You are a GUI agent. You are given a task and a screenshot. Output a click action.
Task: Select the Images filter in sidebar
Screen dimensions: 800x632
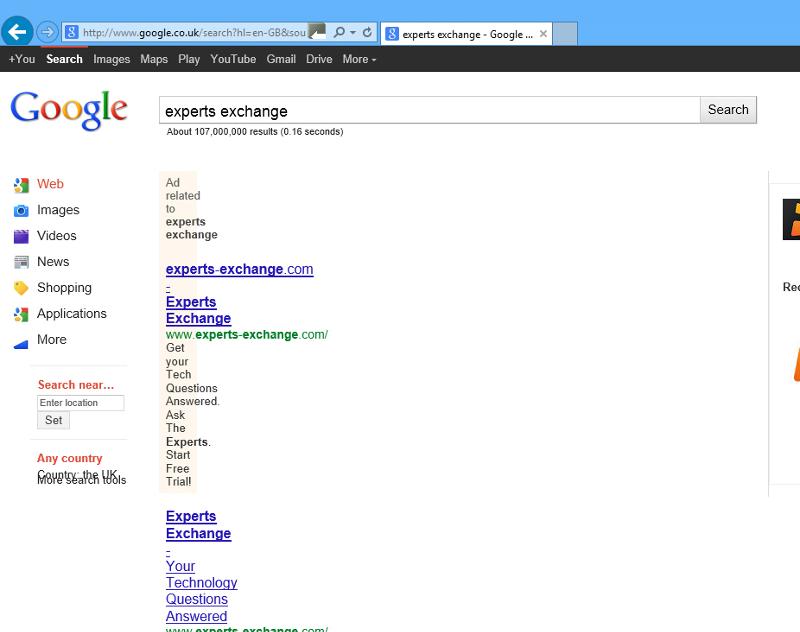(x=58, y=210)
